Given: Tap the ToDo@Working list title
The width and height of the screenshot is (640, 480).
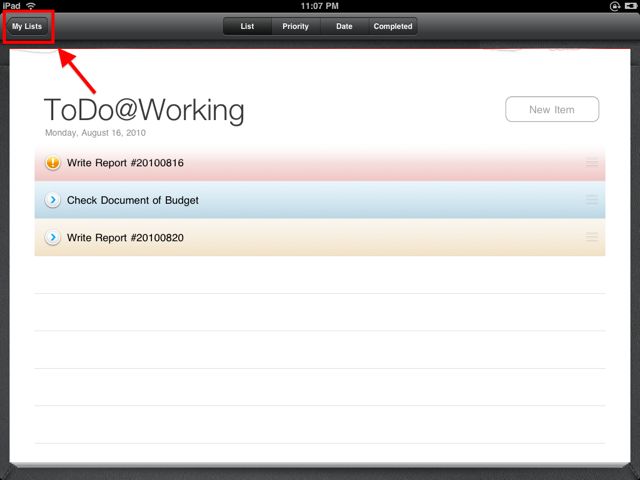Looking at the screenshot, I should (144, 110).
